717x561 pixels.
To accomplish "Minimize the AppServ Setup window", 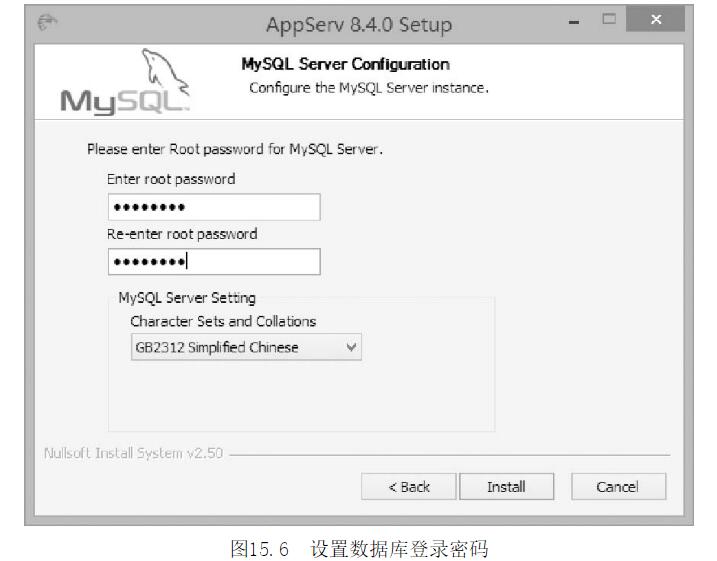I will (x=574, y=21).
